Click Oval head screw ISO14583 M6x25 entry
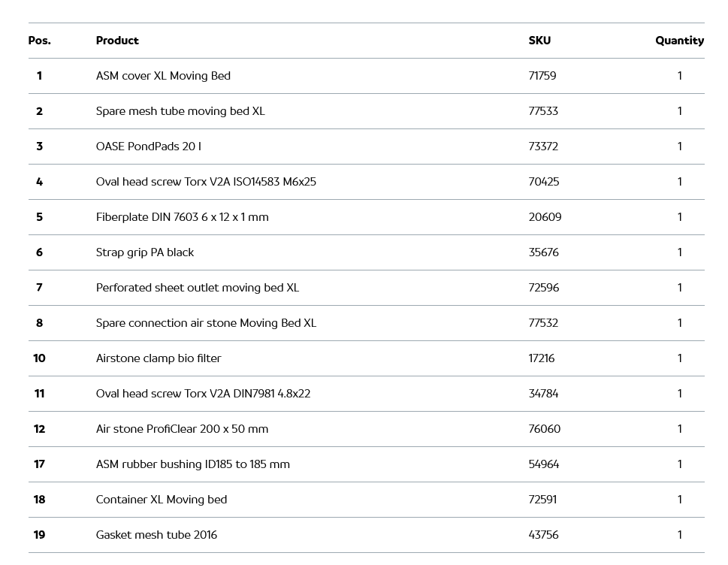This screenshot has width=728, height=565. tap(206, 182)
